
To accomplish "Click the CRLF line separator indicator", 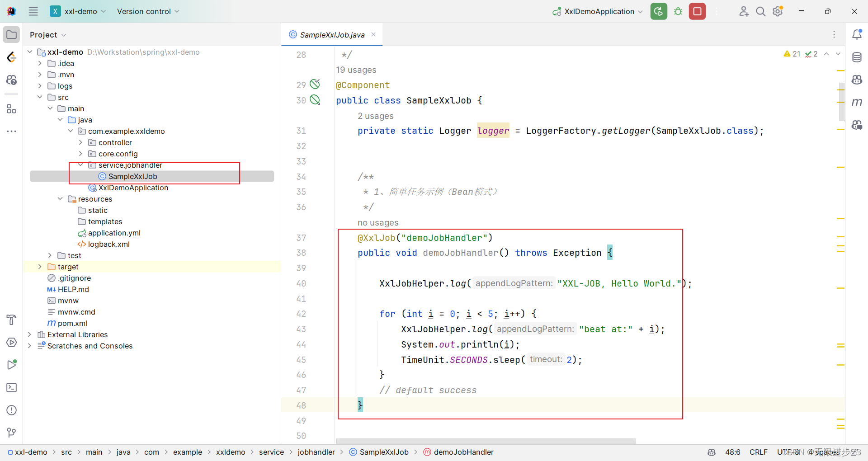I will pyautogui.click(x=758, y=452).
